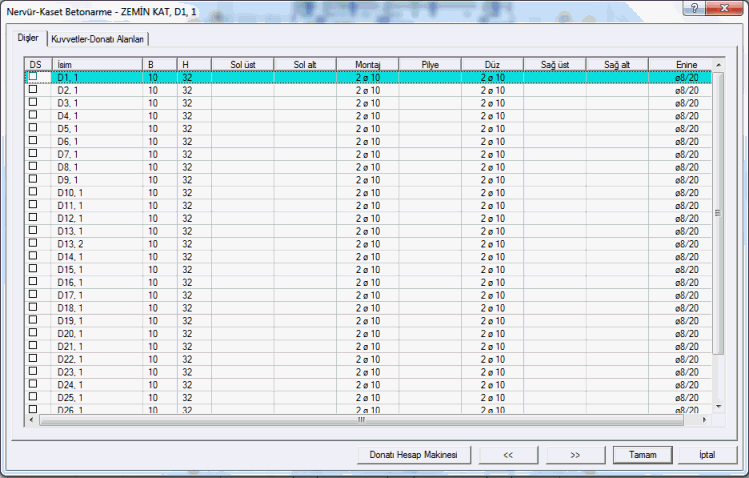
Task: Click the İsim column header
Action: coord(97,64)
